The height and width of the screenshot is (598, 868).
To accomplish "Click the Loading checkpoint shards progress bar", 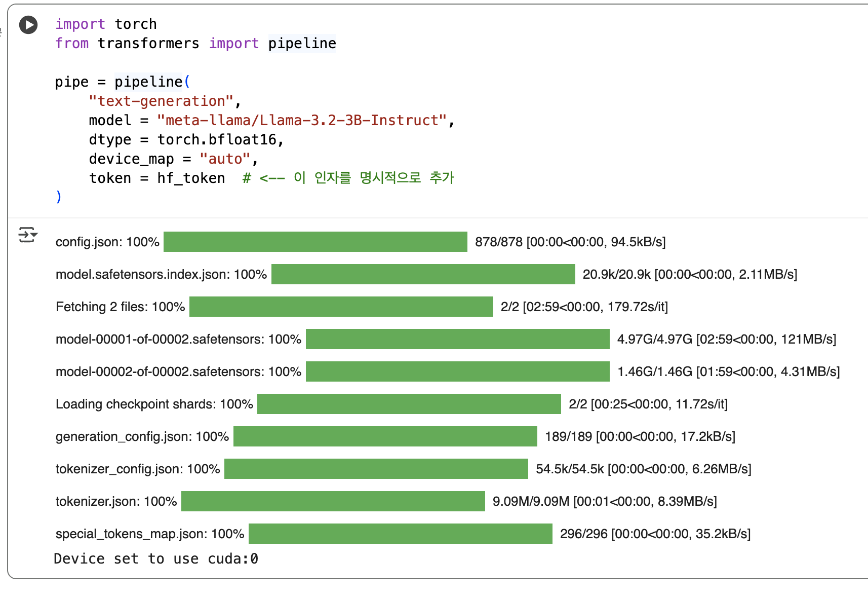I will 409,404.
